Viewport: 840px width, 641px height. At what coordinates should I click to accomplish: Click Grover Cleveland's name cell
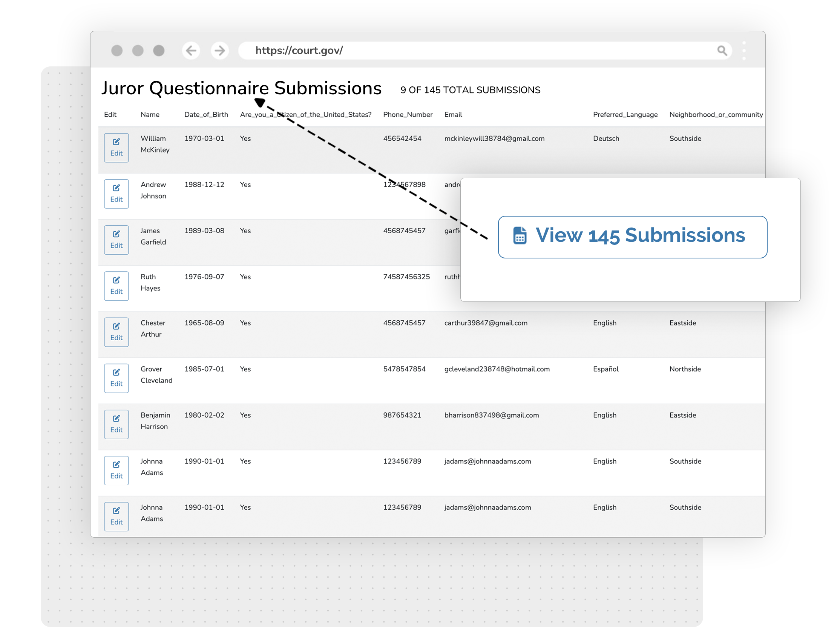click(156, 375)
